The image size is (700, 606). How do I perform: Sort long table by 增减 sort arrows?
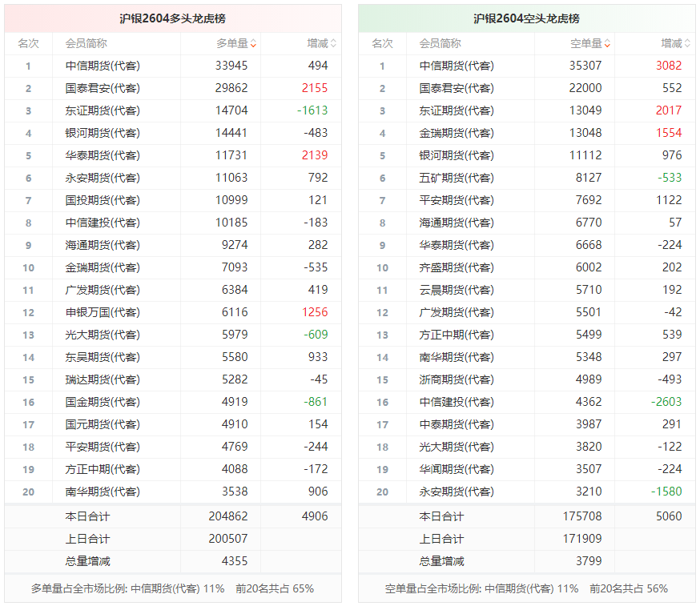tap(333, 44)
